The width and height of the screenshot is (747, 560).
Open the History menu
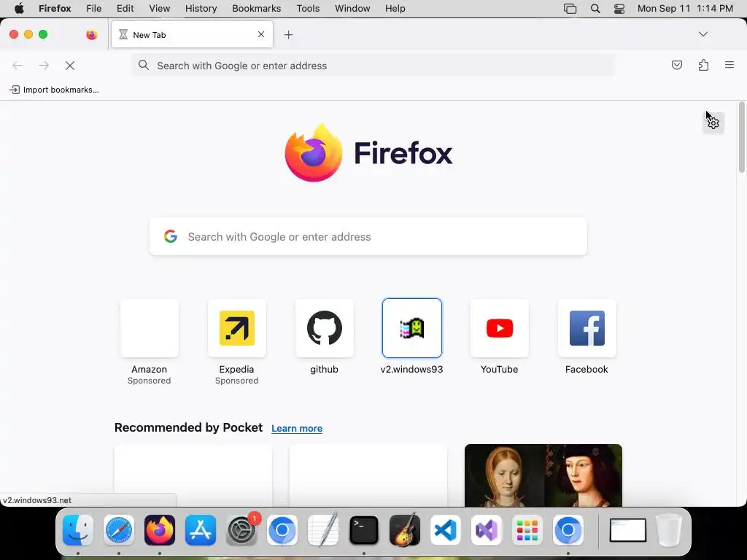click(x=201, y=9)
